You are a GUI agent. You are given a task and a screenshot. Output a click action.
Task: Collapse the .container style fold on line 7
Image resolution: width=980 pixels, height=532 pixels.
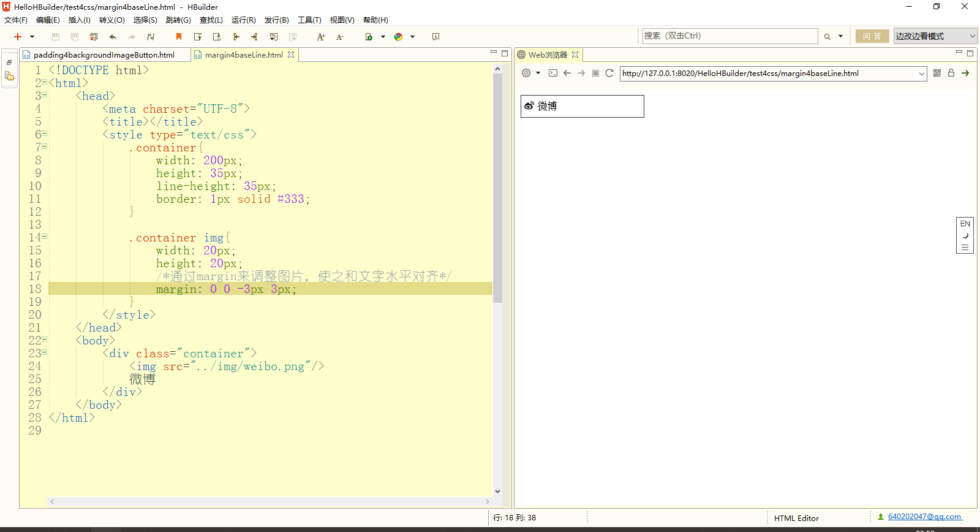pos(45,146)
